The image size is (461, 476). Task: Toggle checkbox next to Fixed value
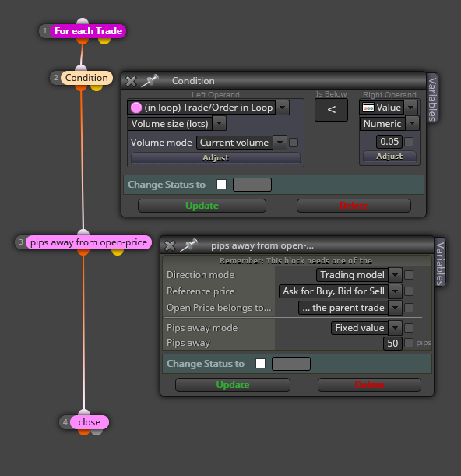[409, 328]
